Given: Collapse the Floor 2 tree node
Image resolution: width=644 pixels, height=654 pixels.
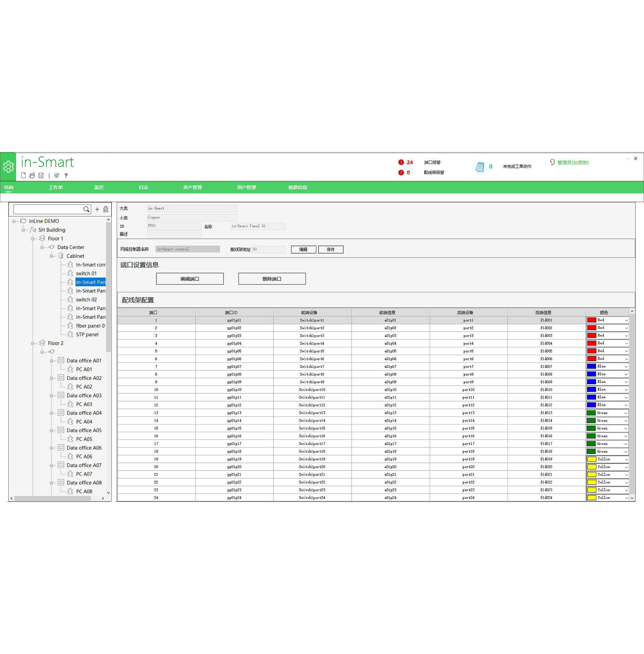Looking at the screenshot, I should (33, 343).
